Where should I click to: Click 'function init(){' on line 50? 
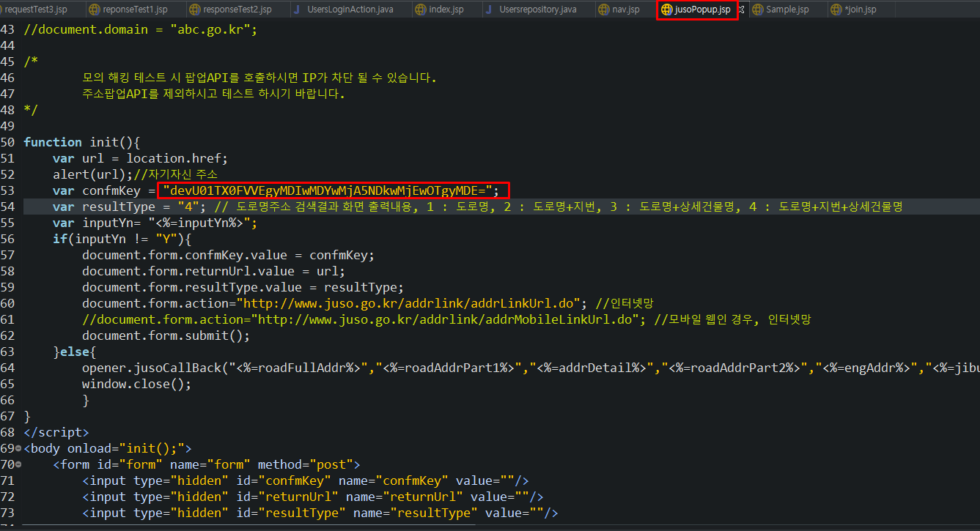81,142
